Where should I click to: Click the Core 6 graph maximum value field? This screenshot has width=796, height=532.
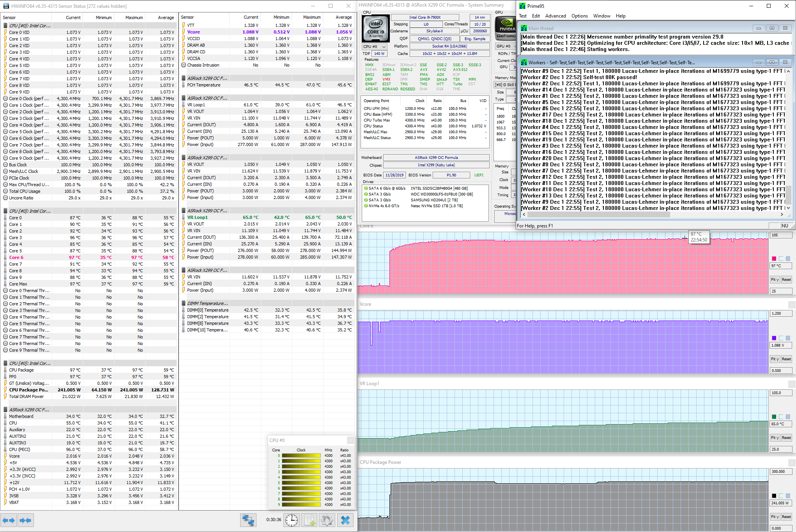(x=781, y=235)
